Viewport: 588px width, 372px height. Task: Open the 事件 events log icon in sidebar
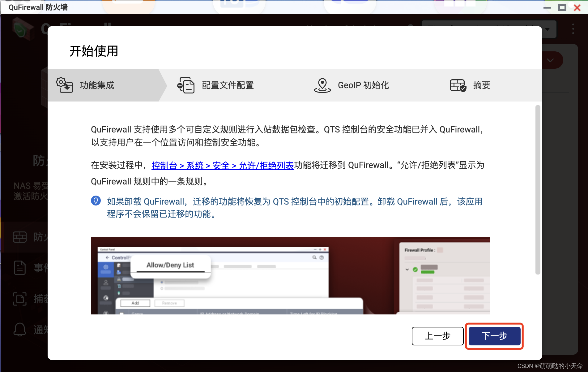coord(19,268)
